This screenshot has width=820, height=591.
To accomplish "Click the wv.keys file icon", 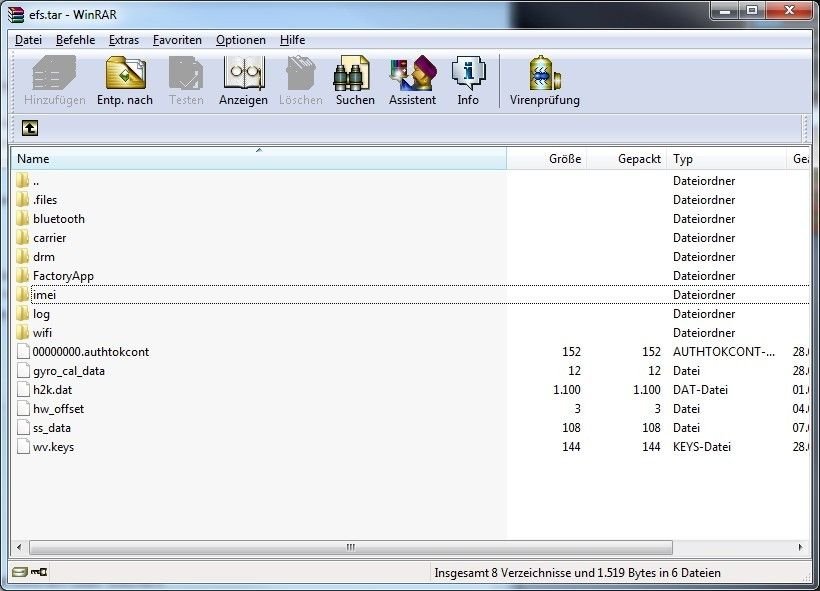I will (x=23, y=447).
